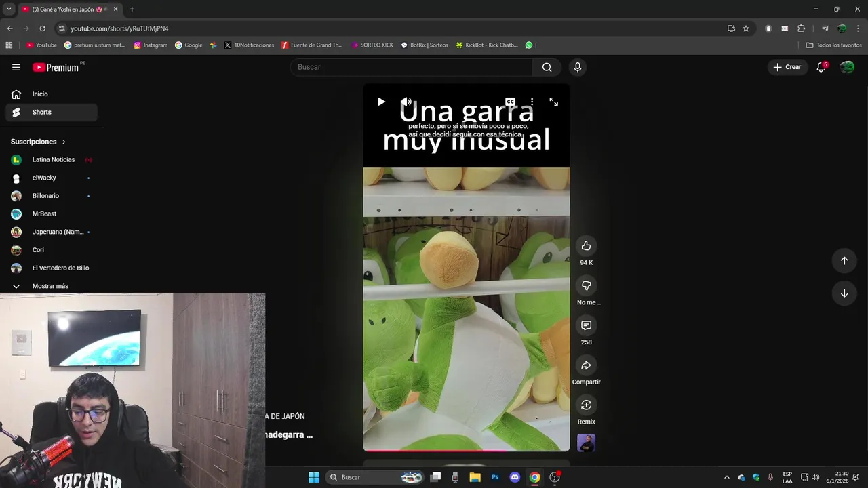Open File Explorer from the taskbar
Screen dimensions: 868x488
coord(475,477)
